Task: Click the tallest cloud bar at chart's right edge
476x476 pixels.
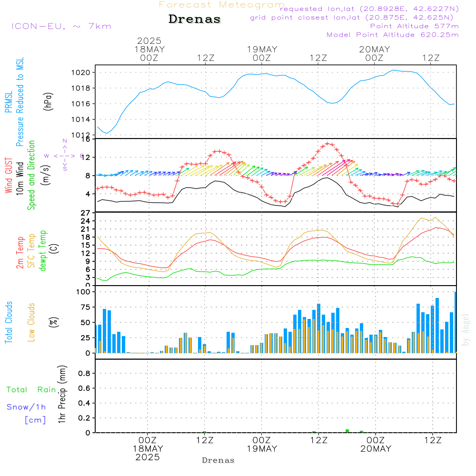Action: pos(456,322)
